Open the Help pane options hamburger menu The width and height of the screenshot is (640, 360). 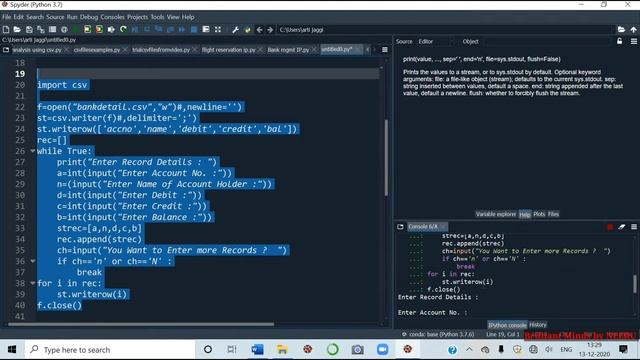633,41
